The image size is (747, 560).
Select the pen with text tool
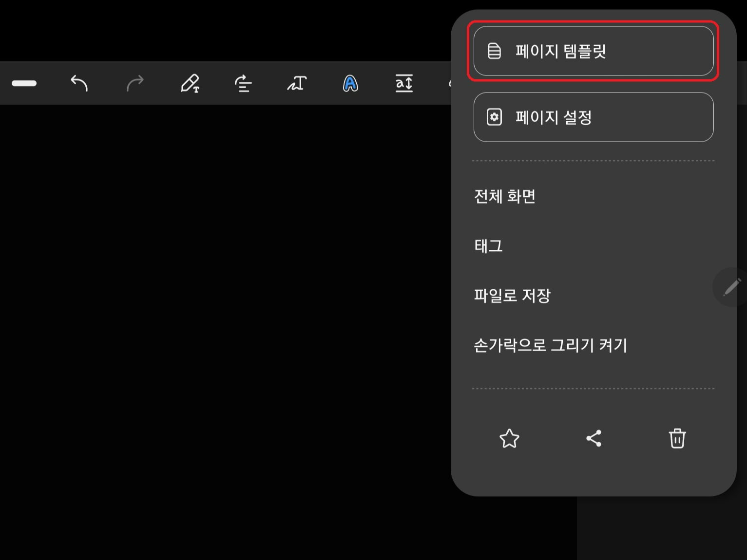(x=190, y=83)
